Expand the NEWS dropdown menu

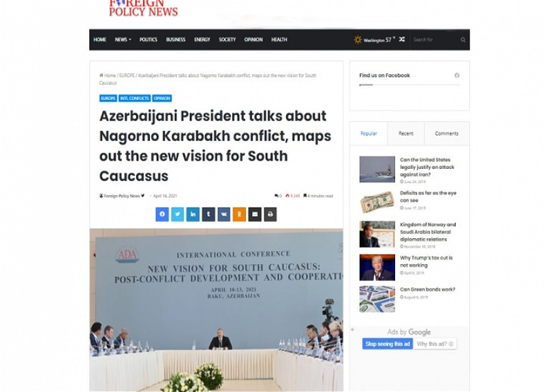click(123, 39)
